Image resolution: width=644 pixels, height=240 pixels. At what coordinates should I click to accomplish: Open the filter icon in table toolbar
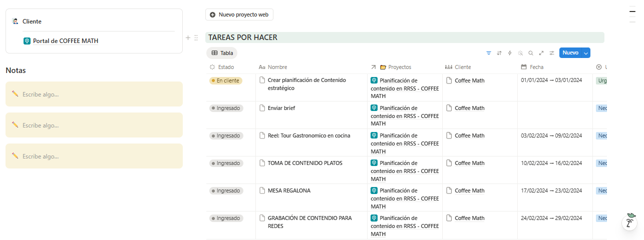489,53
